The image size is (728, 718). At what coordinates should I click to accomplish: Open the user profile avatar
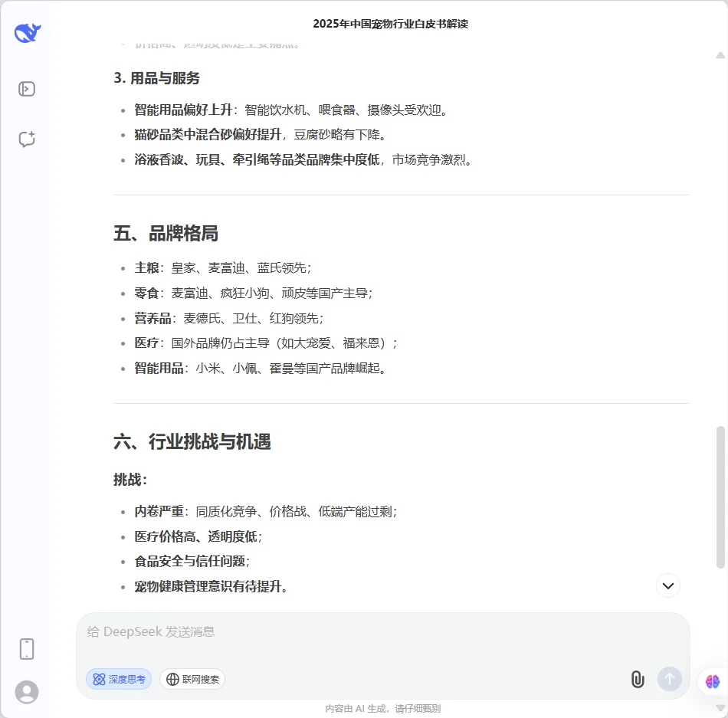click(x=27, y=692)
